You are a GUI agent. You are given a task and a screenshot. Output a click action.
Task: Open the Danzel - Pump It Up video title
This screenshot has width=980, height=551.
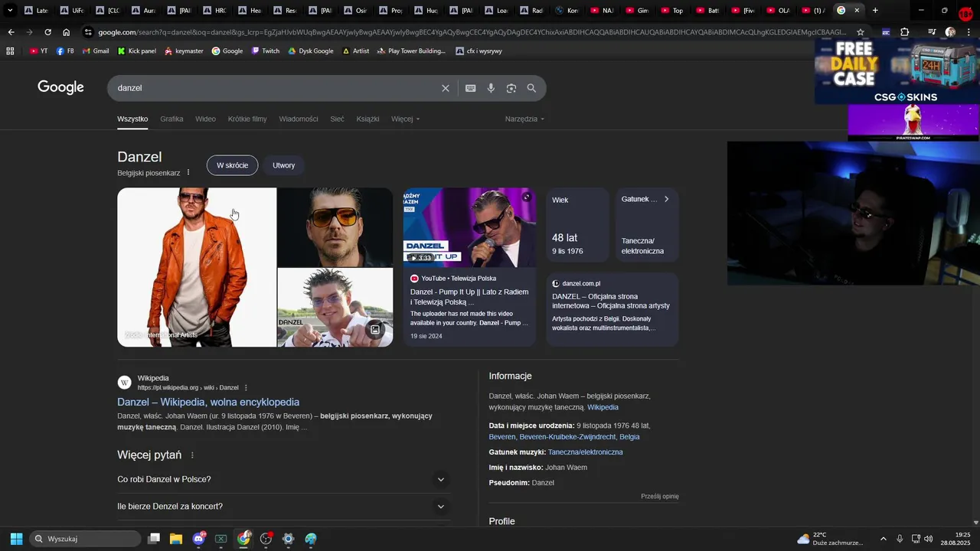469,297
